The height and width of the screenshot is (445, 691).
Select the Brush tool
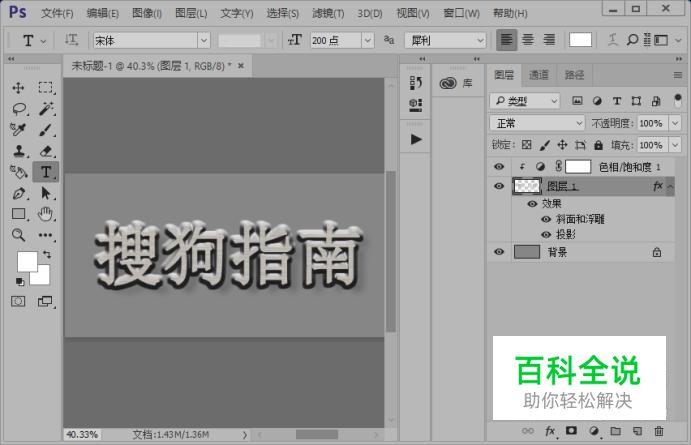pyautogui.click(x=45, y=130)
